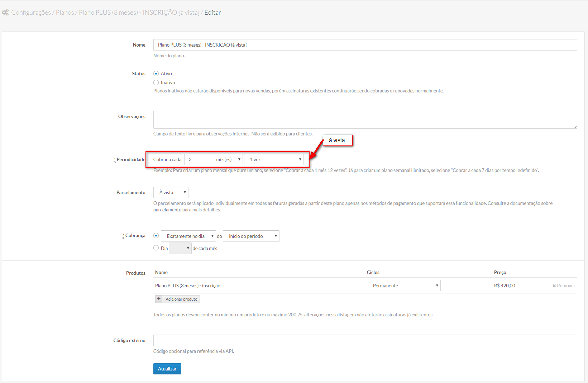Image resolution: width=588 pixels, height=383 pixels.
Task: Click the Nome text field
Action: 365,45
